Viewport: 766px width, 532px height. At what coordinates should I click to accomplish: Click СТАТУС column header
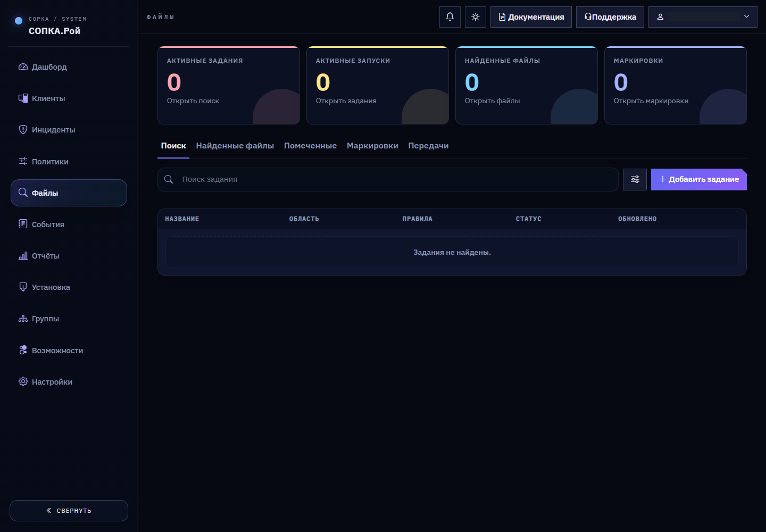529,219
